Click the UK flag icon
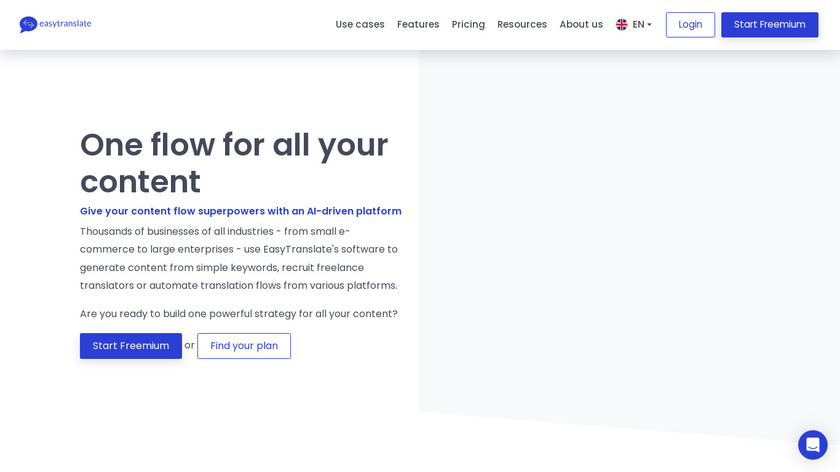The height and width of the screenshot is (472, 840). pyautogui.click(x=622, y=25)
